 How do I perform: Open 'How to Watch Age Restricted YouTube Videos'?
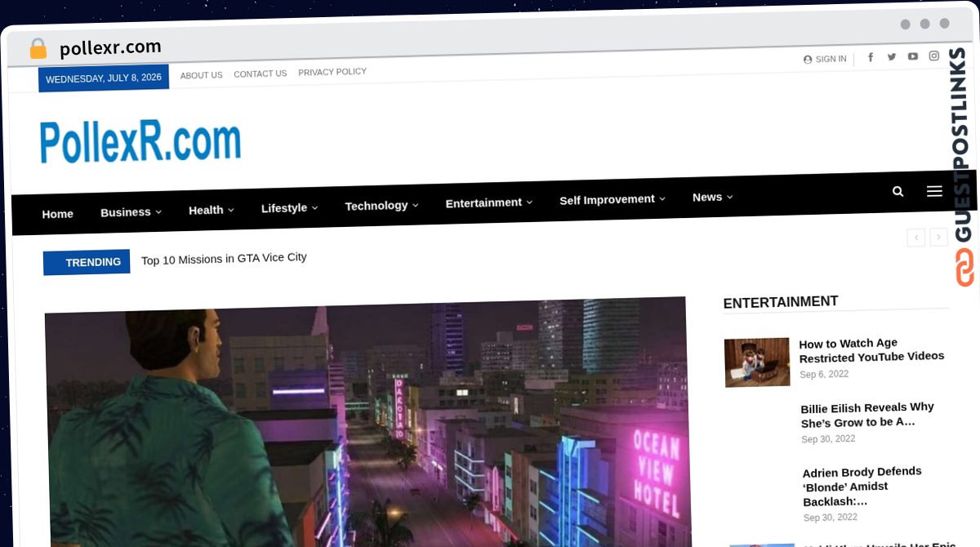(871, 350)
